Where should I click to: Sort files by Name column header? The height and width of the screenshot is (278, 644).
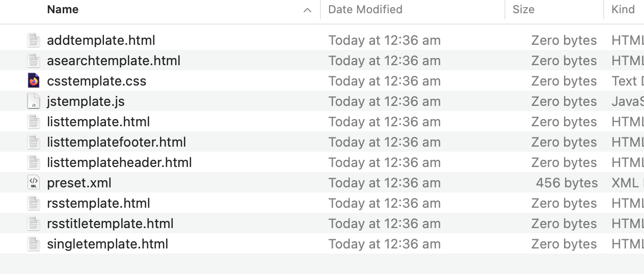[63, 10]
